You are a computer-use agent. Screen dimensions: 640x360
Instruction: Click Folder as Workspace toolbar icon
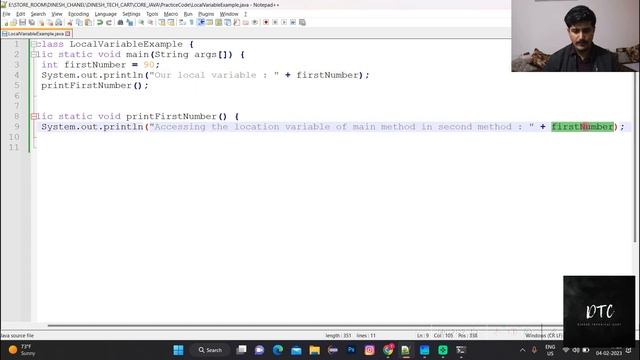(245, 22)
